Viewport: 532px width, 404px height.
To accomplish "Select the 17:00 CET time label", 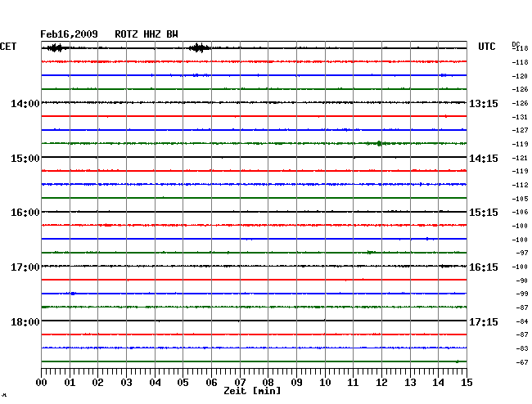I will 25,267.
